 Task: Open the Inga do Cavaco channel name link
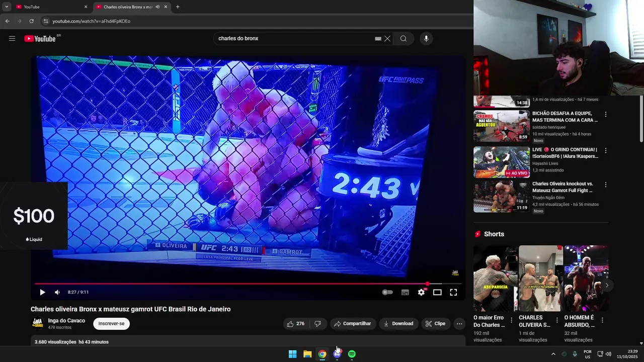66,321
